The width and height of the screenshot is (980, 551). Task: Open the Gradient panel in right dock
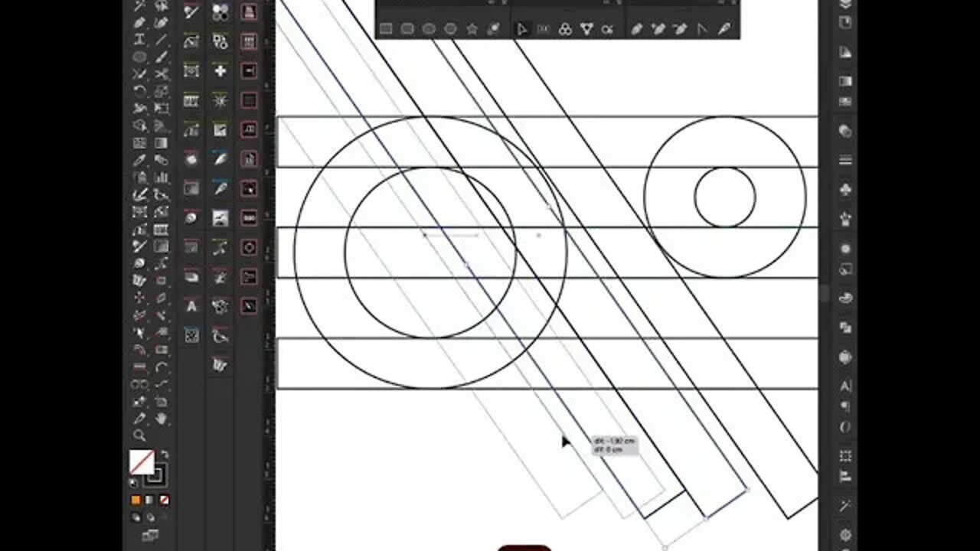tap(845, 80)
